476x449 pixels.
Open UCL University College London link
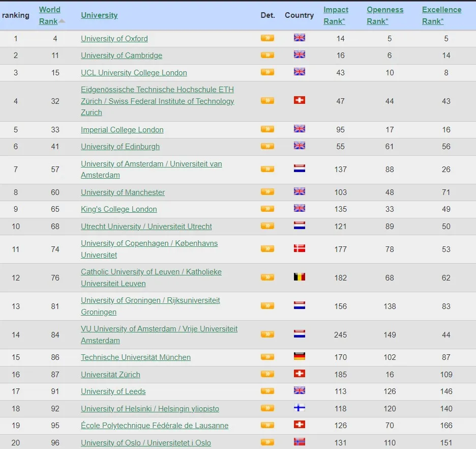pyautogui.click(x=134, y=73)
